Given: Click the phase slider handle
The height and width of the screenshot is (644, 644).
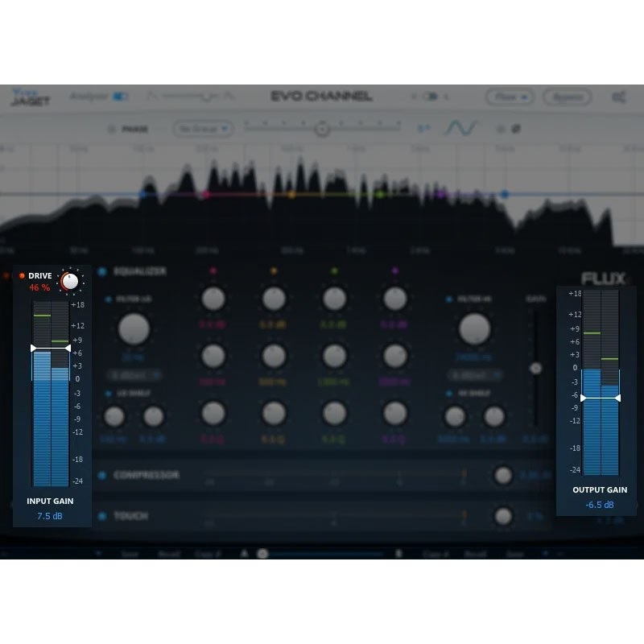Looking at the screenshot, I should (x=323, y=129).
